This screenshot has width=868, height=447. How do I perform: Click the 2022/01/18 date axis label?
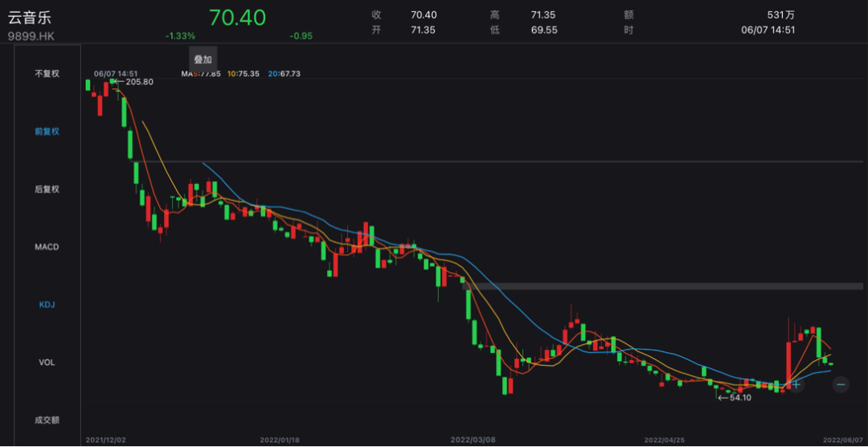click(280, 440)
